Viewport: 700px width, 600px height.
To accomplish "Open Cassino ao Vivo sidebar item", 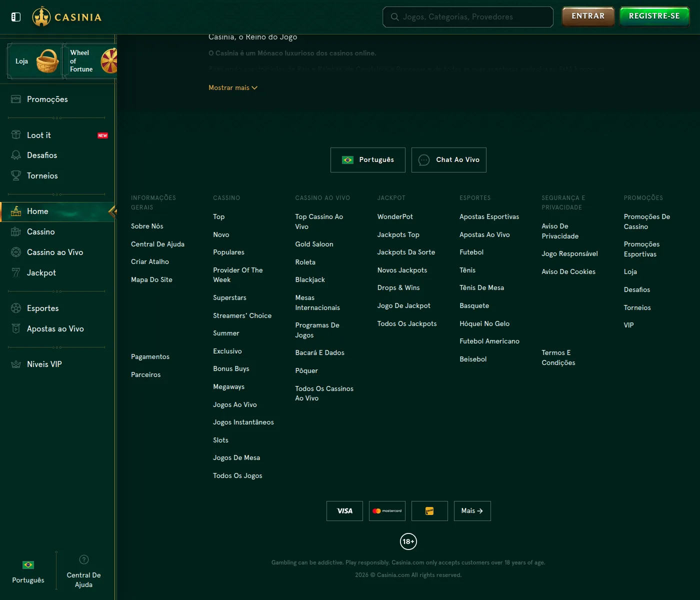I will 57,252.
